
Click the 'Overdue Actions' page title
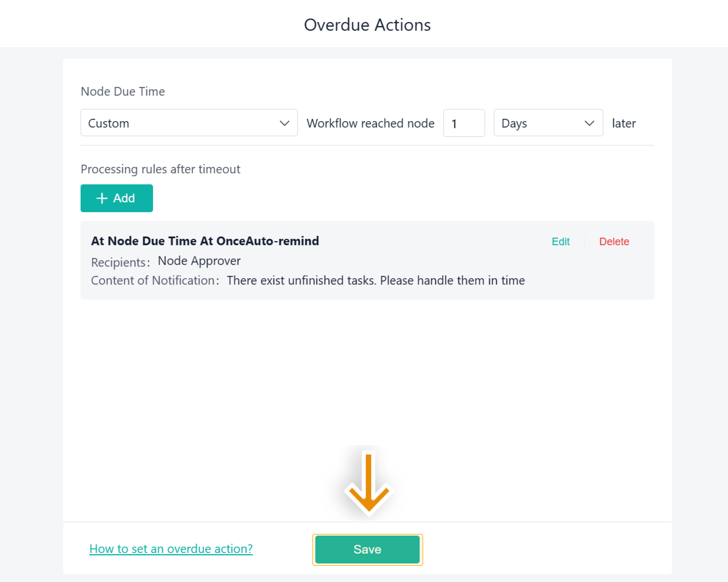(x=367, y=25)
